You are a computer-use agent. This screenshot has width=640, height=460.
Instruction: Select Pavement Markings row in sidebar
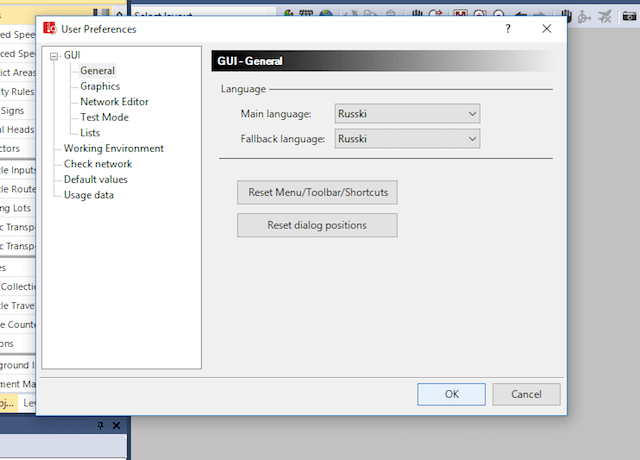click(18, 384)
